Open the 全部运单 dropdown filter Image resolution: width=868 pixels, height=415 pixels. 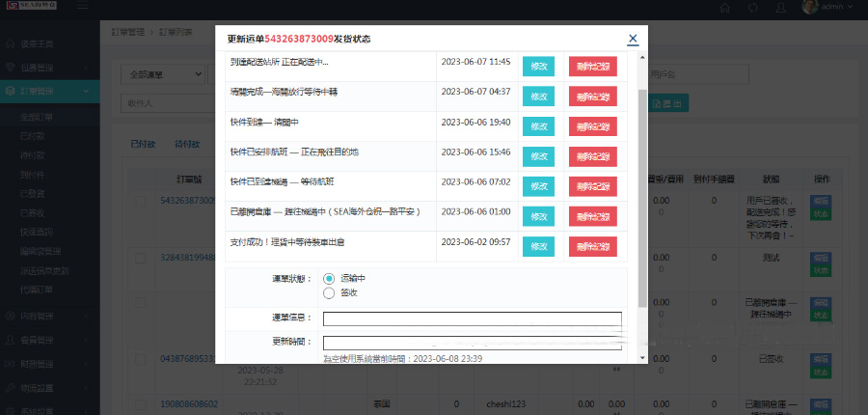click(x=164, y=74)
